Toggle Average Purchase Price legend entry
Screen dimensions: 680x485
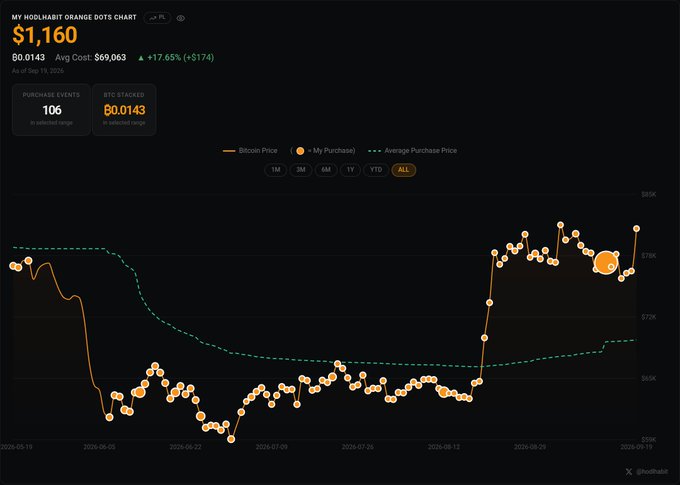[x=412, y=151]
